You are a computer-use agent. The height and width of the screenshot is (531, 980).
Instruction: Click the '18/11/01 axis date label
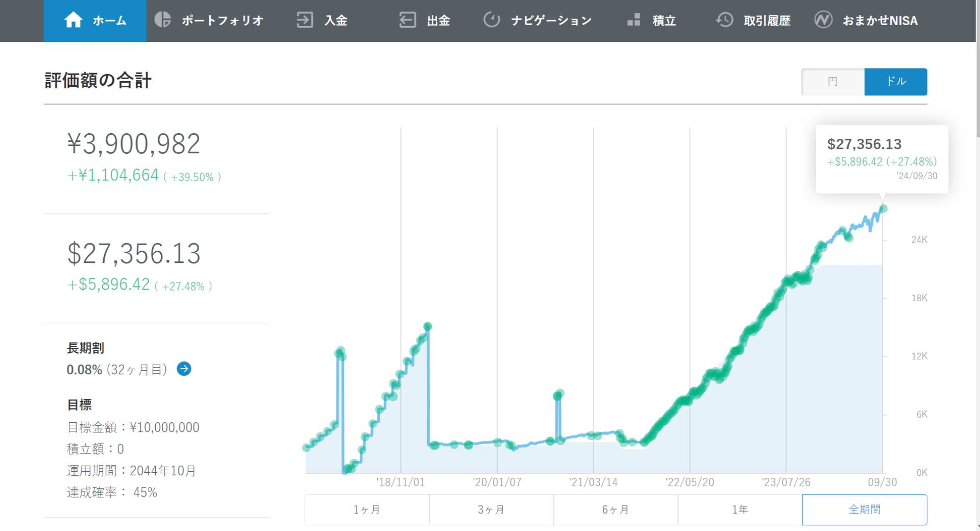401,482
